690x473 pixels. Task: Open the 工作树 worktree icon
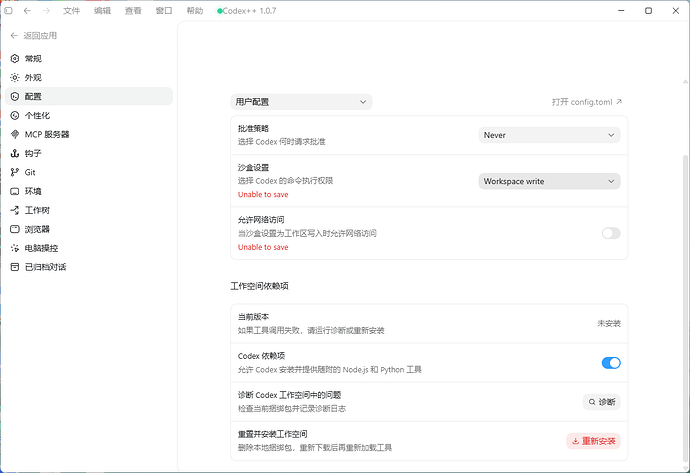point(15,210)
